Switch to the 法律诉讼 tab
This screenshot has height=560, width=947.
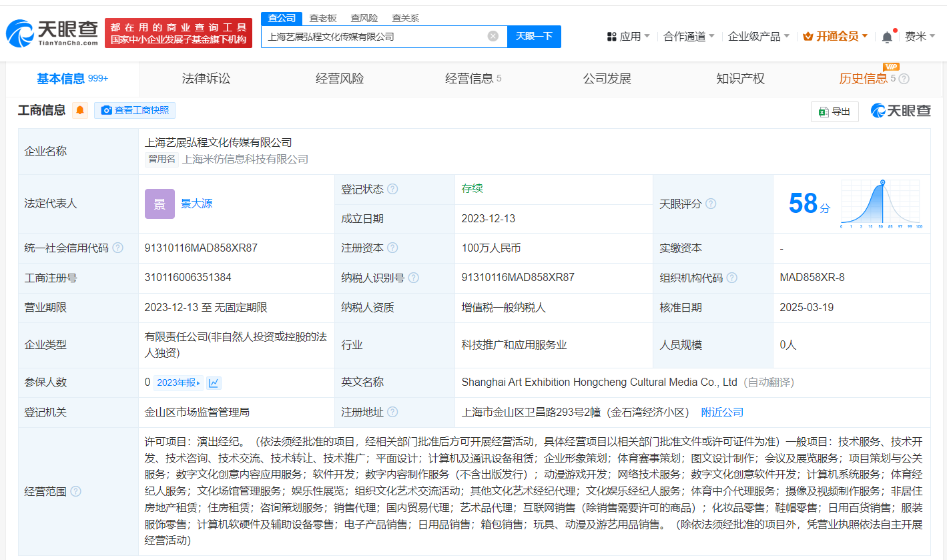(x=206, y=79)
